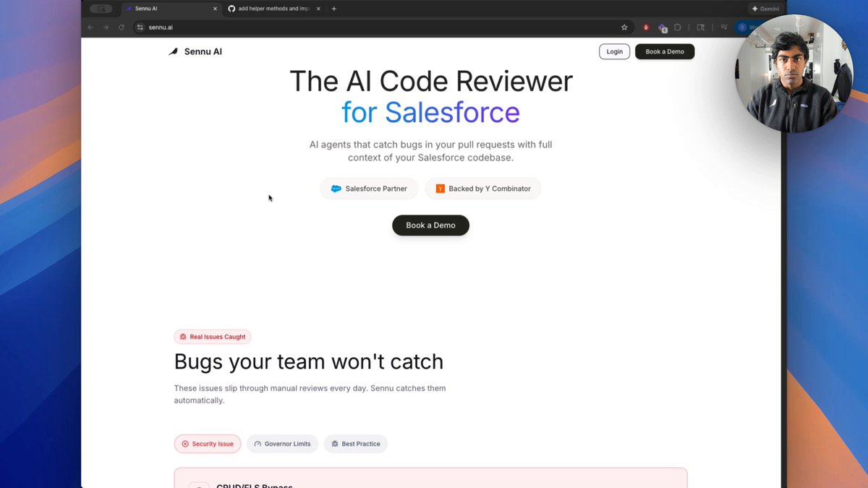
Task: Click the header Book a Demo button
Action: coord(665,51)
